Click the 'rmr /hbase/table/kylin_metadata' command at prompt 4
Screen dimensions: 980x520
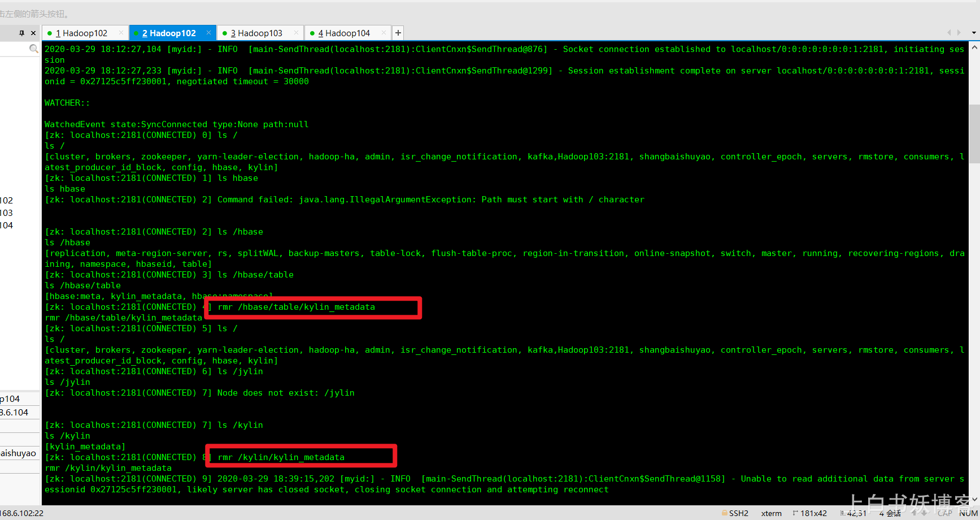[297, 307]
